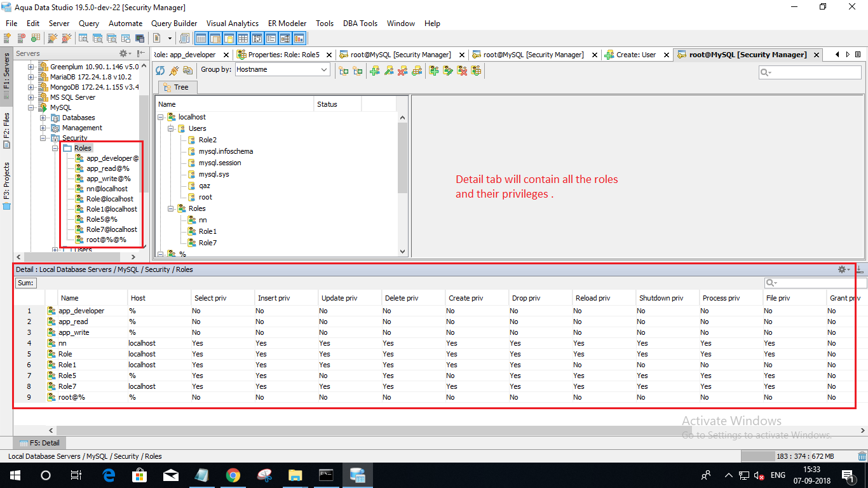The width and height of the screenshot is (868, 488).
Task: Click the Sum: button in Detail panel
Action: 25,283
